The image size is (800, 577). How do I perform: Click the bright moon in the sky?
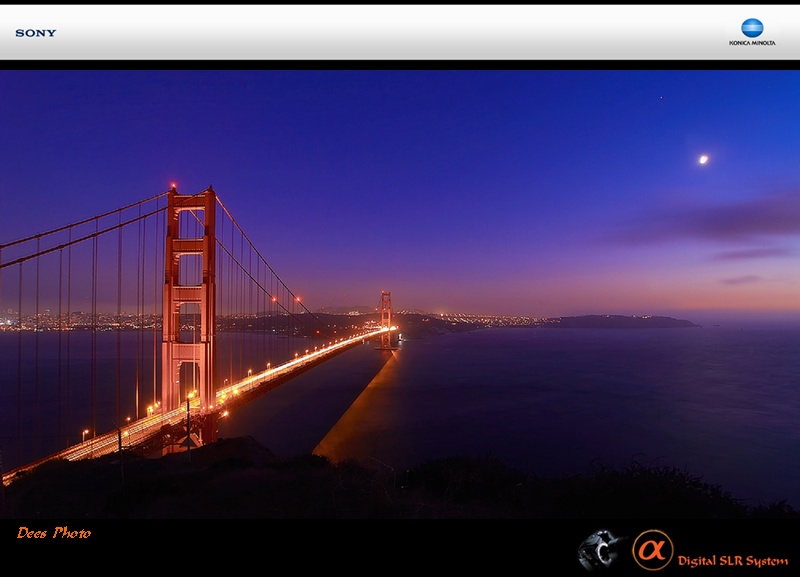tap(703, 159)
